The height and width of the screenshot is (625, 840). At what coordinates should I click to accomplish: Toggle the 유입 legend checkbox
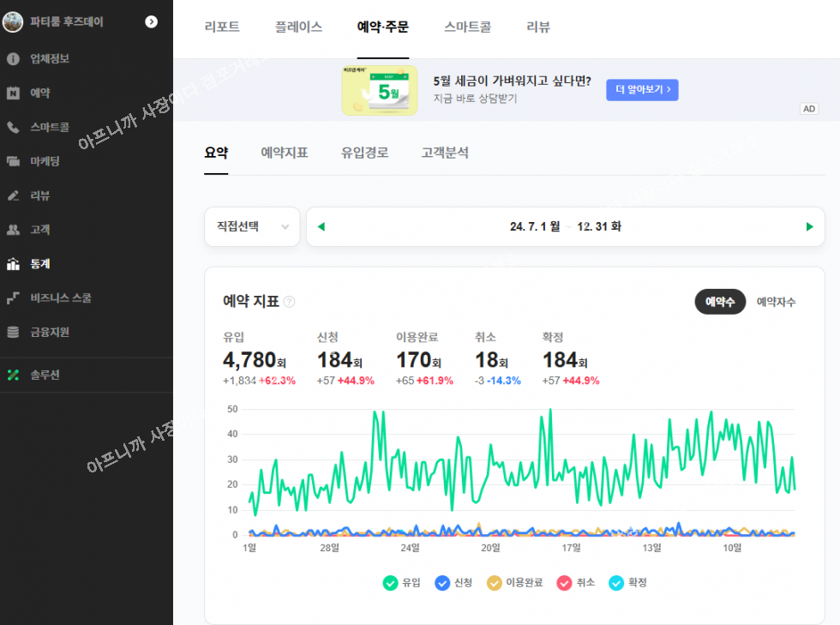[x=390, y=583]
